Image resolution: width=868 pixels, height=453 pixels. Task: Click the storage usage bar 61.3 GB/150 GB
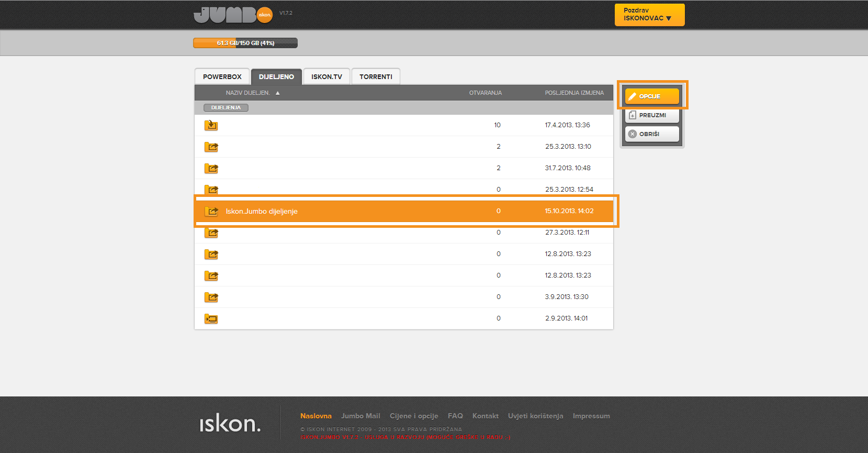[x=245, y=43]
